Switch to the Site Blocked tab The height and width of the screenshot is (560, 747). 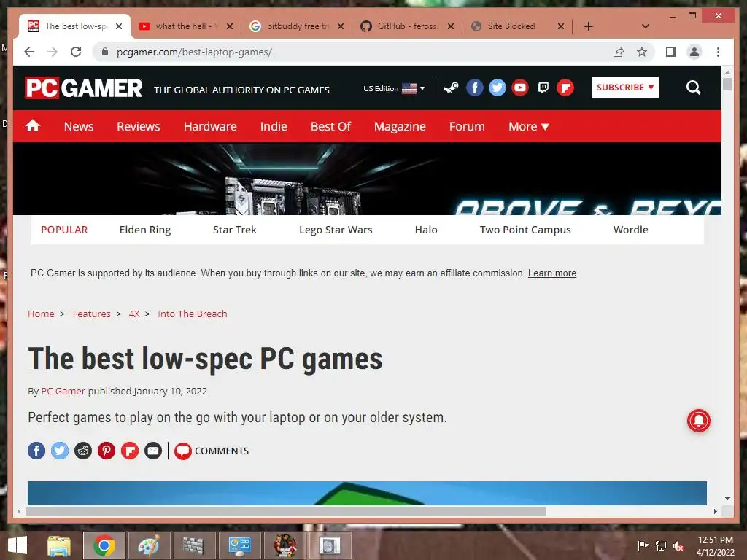pos(510,26)
